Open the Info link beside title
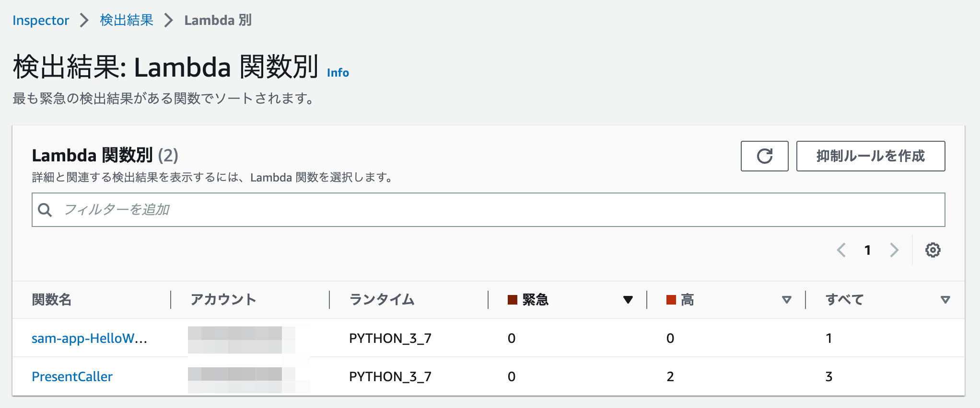Viewport: 980px width, 408px height. pos(338,73)
